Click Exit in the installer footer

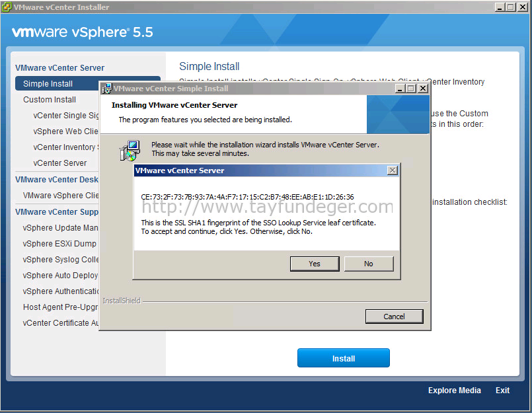pos(502,391)
